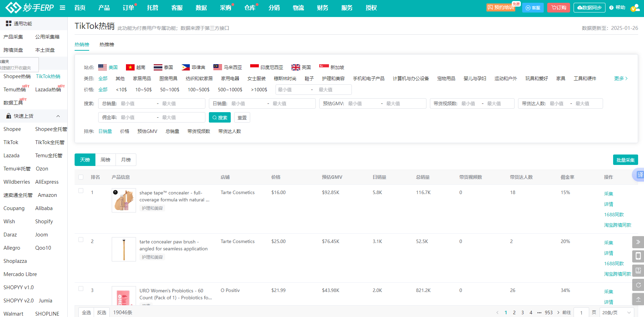Open Lazada热销 in sidebar
Viewport: 644px width, 317px height.
click(x=48, y=90)
